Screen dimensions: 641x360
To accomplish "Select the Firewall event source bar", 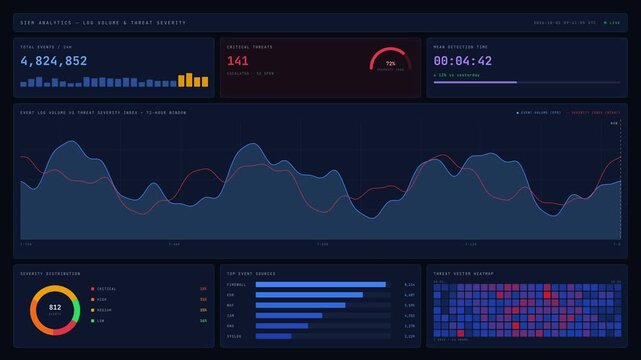I will pyautogui.click(x=320, y=284).
